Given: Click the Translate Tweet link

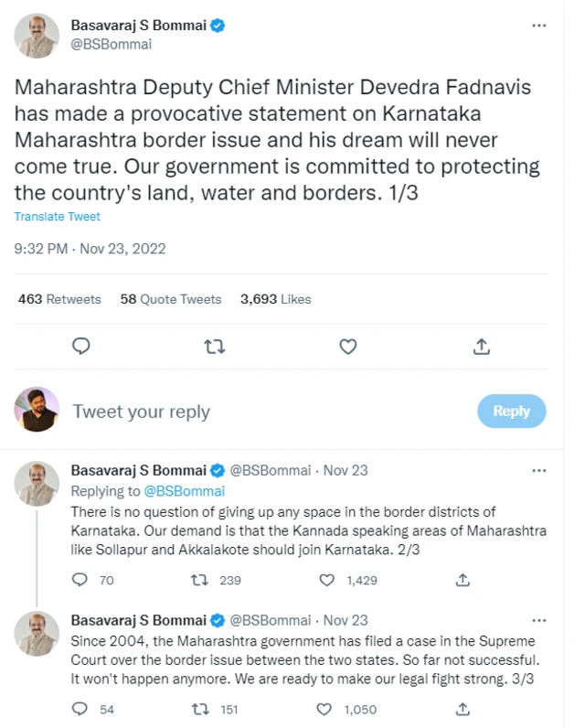Looking at the screenshot, I should (x=58, y=217).
